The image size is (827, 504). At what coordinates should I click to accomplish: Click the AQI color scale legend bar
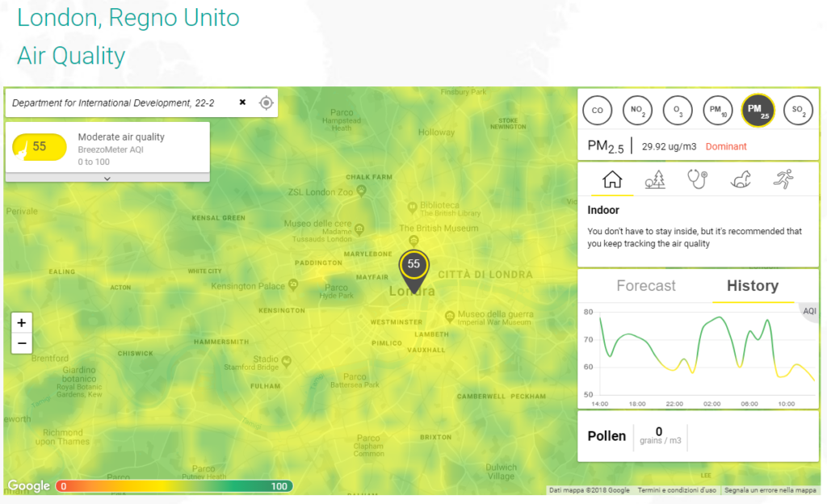(174, 486)
